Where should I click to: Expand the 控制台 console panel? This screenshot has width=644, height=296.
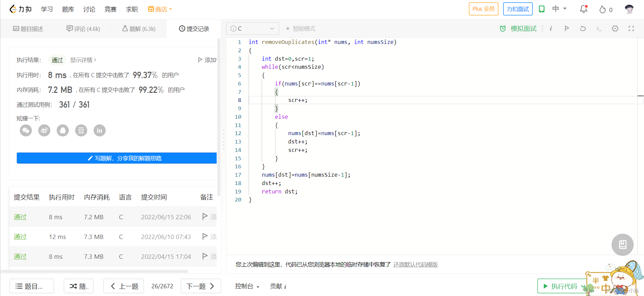[x=247, y=286]
